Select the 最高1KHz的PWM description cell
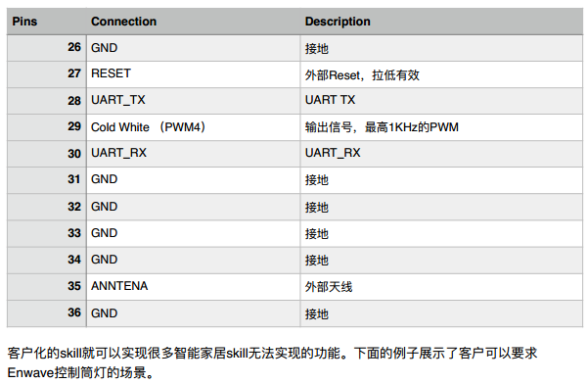Viewport: 588px width, 384px height. click(x=441, y=127)
